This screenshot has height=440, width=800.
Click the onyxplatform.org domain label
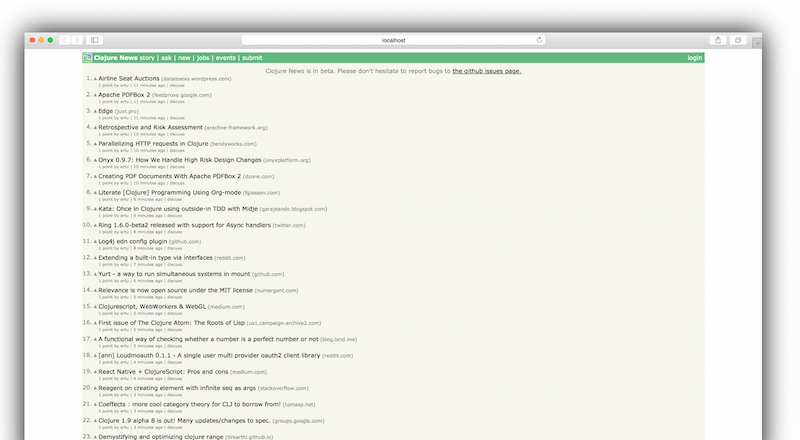(287, 160)
